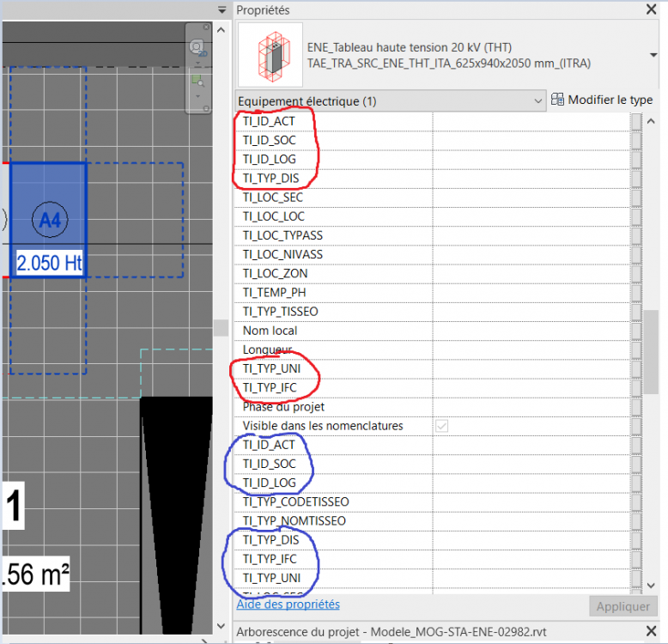Image resolution: width=668 pixels, height=644 pixels.
Task: Click small button beside TI_LOC_LOC row
Action: pyautogui.click(x=636, y=216)
